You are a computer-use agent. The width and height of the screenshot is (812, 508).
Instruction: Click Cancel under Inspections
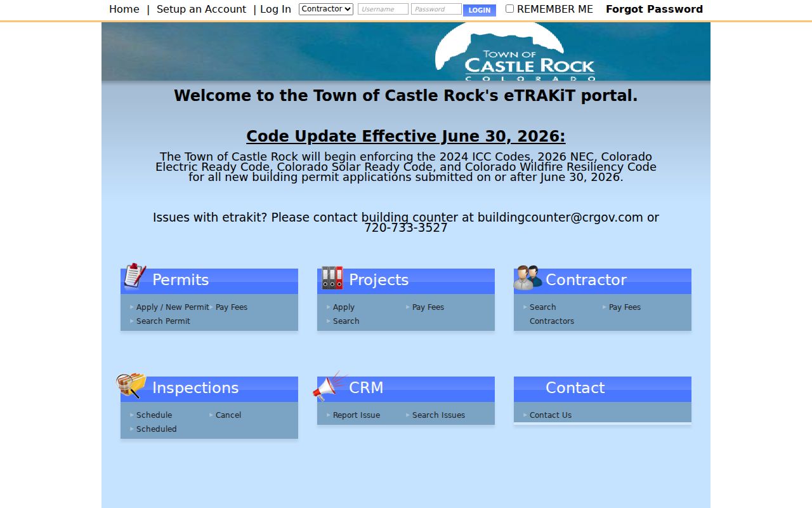228,415
